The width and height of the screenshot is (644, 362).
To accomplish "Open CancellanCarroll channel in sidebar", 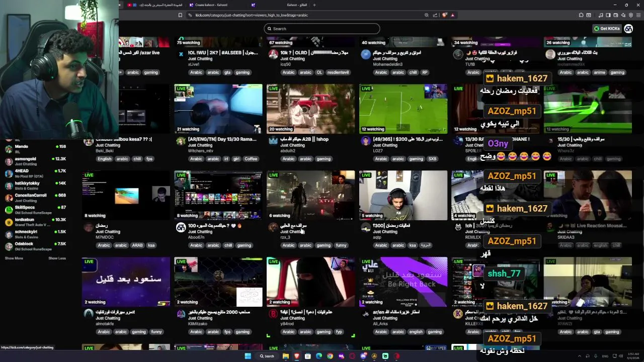I will (x=35, y=198).
